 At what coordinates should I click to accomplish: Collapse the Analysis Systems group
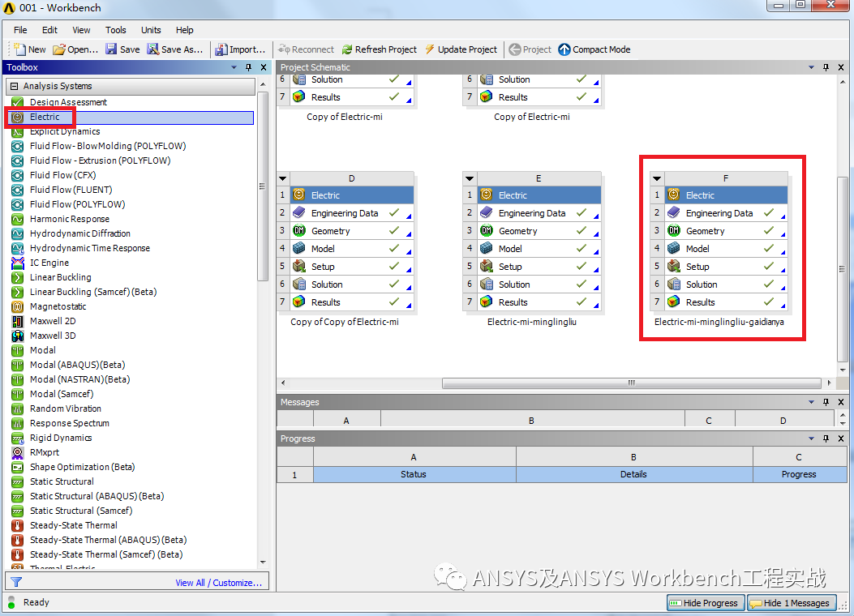point(15,86)
